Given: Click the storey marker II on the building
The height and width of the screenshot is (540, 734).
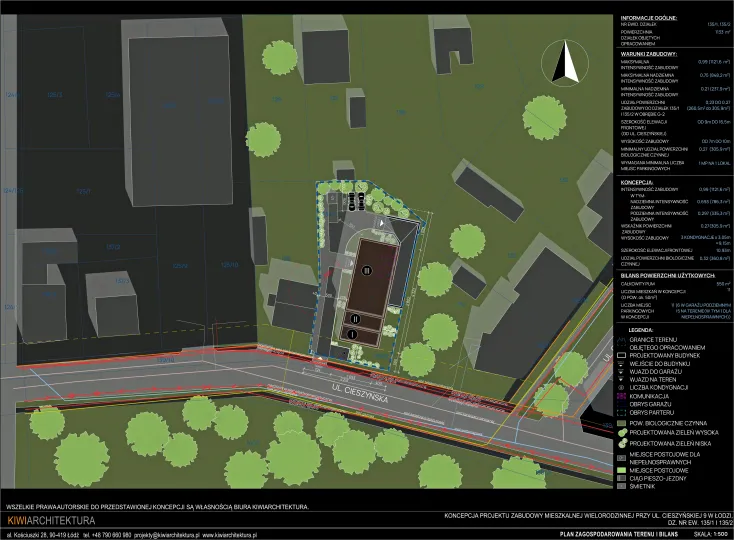Looking at the screenshot, I should (355, 318).
